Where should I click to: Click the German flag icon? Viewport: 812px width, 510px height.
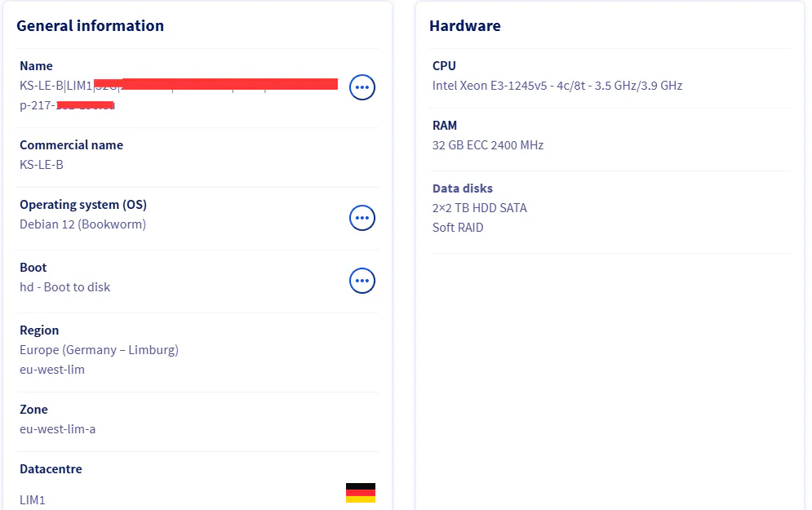(x=361, y=493)
